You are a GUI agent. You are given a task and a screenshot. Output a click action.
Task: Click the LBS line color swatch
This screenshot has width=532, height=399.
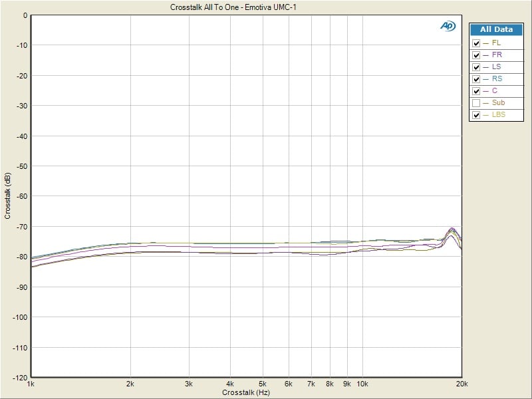tap(485, 115)
